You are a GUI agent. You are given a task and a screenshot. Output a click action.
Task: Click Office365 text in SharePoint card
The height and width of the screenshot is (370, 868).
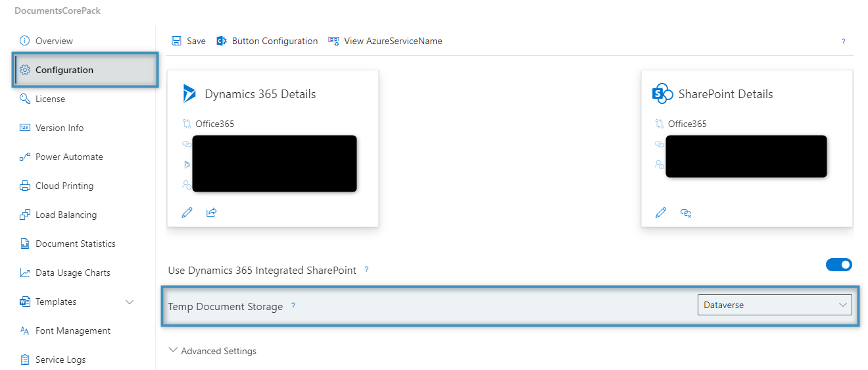pyautogui.click(x=687, y=124)
